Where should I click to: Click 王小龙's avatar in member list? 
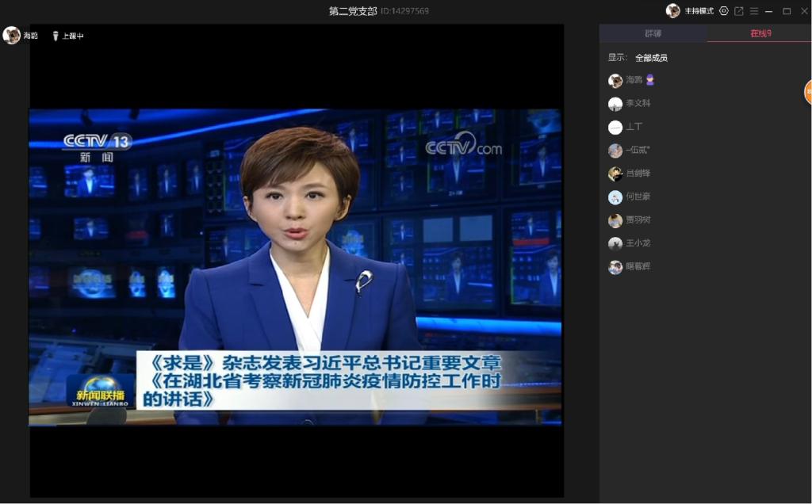[x=615, y=244]
